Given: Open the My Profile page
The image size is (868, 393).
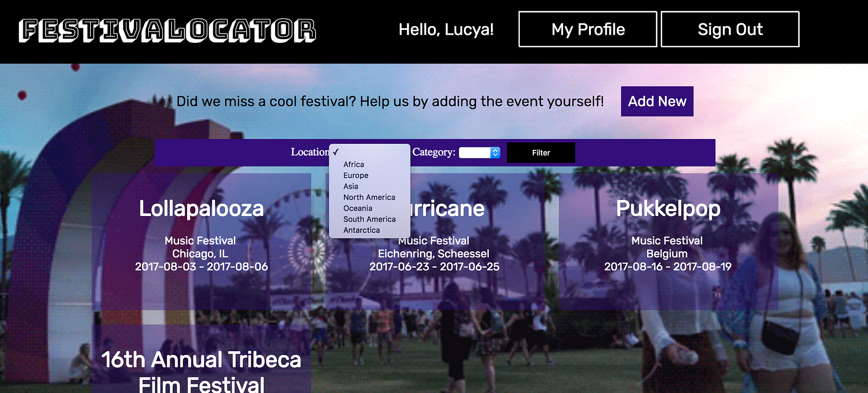Looking at the screenshot, I should click(x=588, y=29).
